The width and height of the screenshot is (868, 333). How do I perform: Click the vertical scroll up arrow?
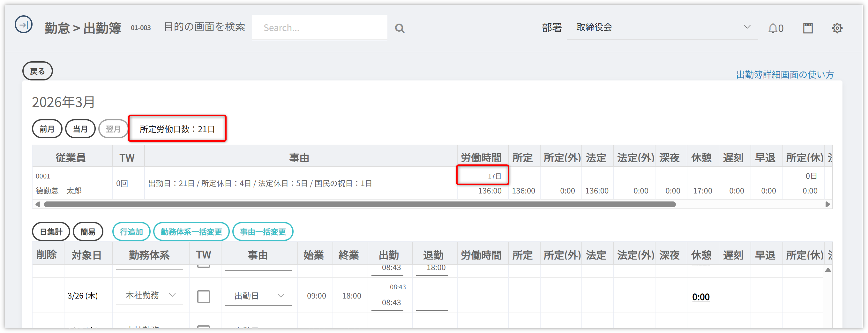[827, 270]
